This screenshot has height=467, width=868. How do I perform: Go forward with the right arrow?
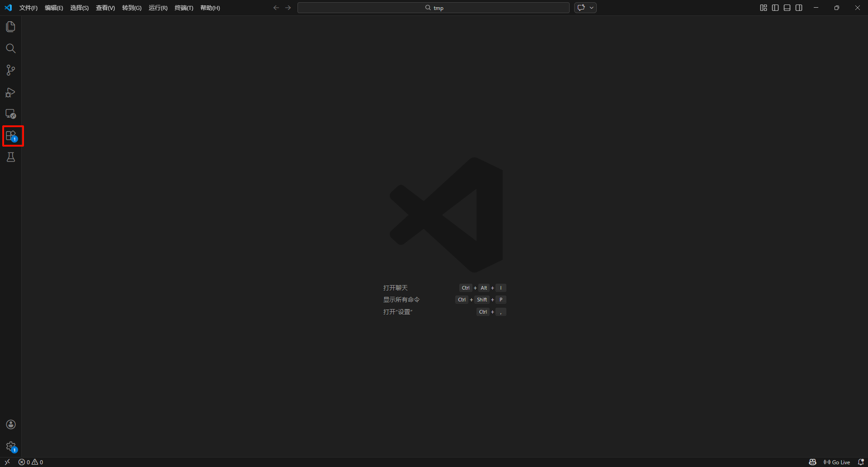288,8
